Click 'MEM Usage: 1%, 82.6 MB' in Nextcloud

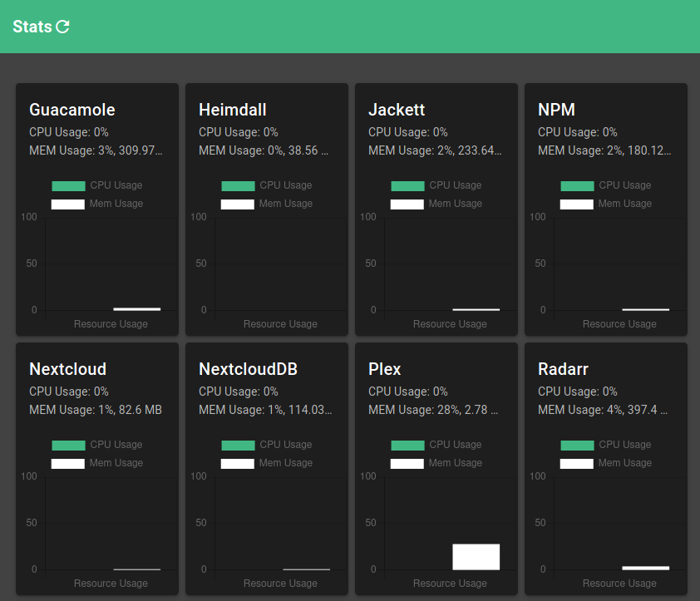pos(96,410)
